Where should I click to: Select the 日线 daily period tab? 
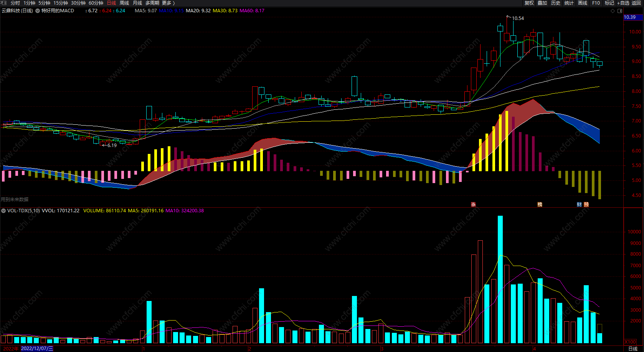coord(111,3)
